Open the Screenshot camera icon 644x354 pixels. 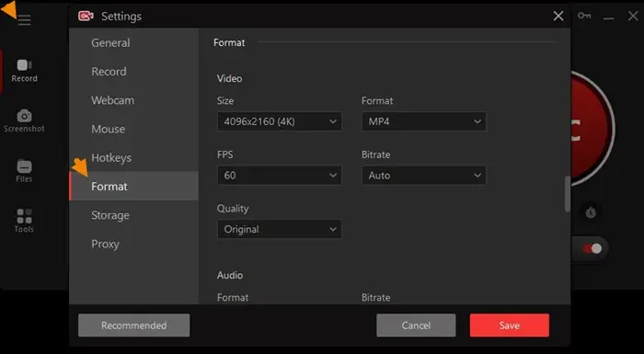[x=24, y=116]
